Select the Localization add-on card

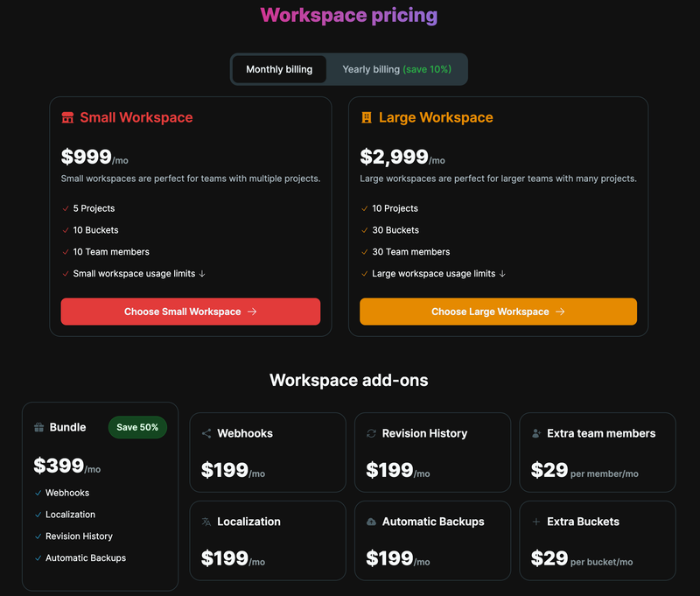click(268, 541)
